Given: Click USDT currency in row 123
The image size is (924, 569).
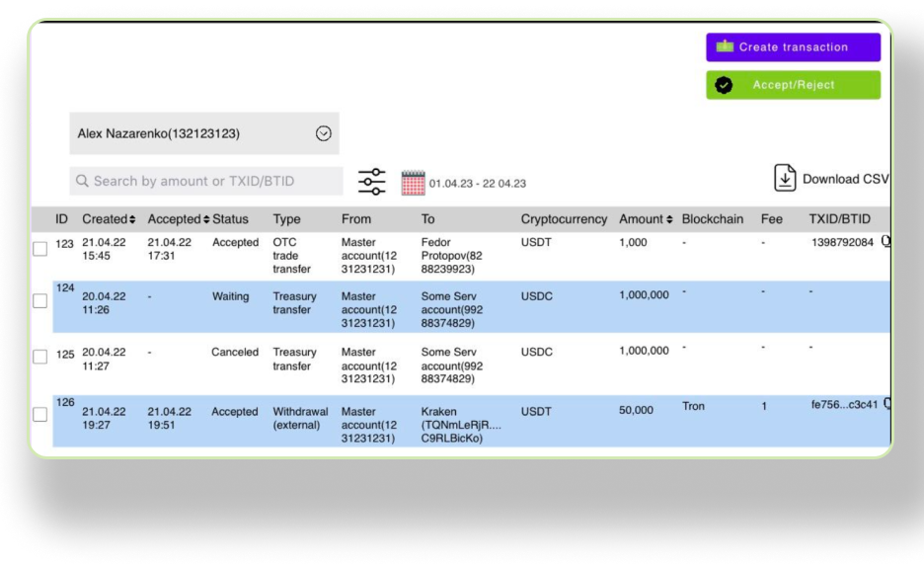Looking at the screenshot, I should coord(536,242).
